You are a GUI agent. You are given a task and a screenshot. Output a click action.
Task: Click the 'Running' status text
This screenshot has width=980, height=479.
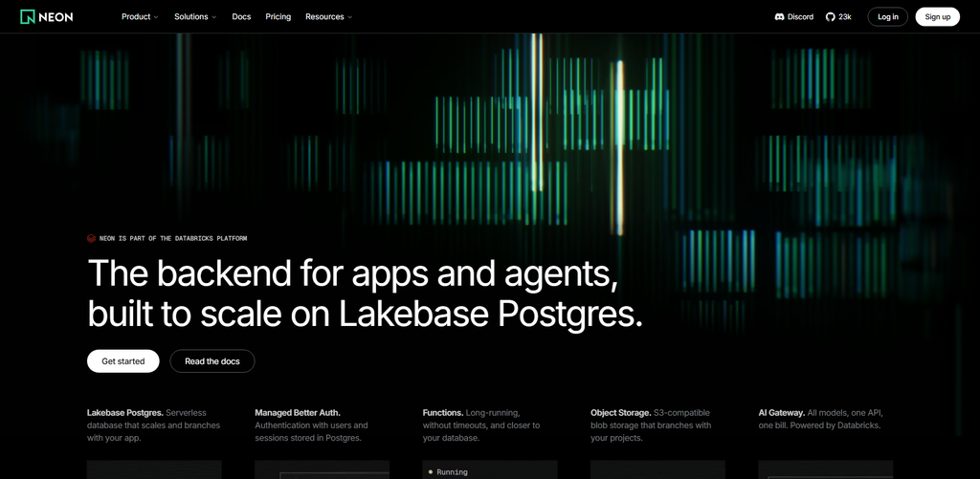(452, 472)
